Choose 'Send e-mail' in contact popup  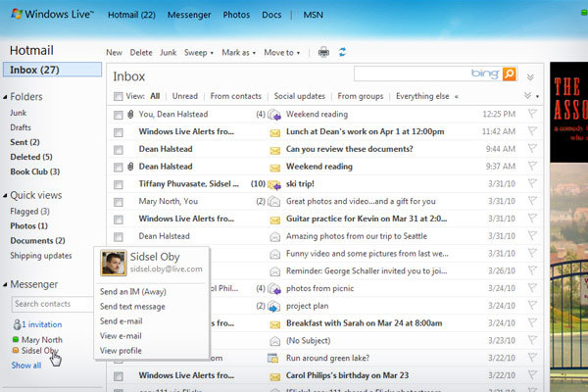pos(122,320)
